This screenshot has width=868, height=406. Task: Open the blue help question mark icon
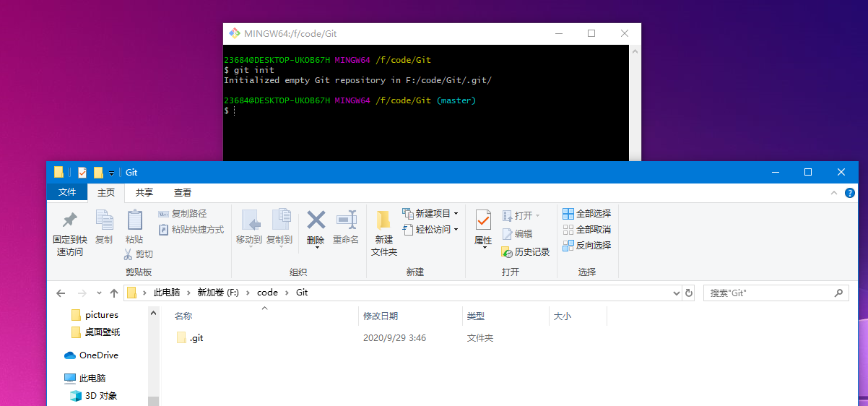[x=850, y=193]
